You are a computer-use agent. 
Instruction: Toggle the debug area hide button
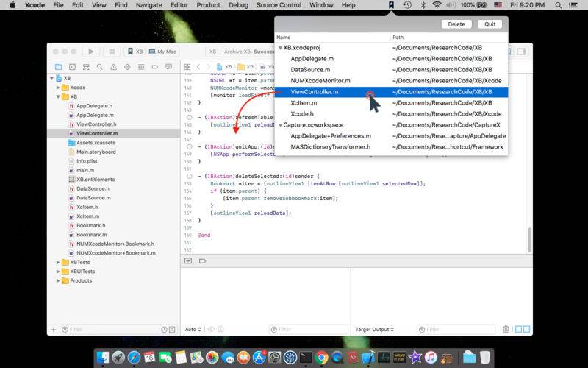click(188, 261)
